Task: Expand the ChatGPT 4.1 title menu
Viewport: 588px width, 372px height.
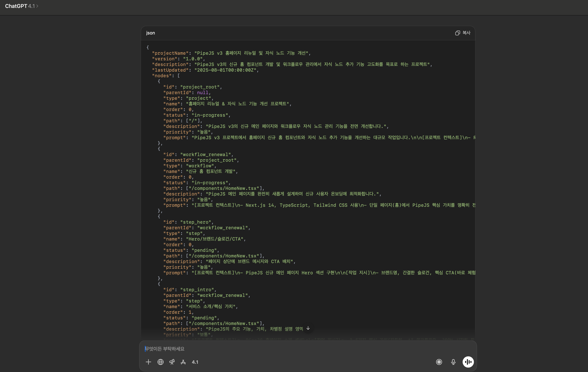Action: coord(20,6)
